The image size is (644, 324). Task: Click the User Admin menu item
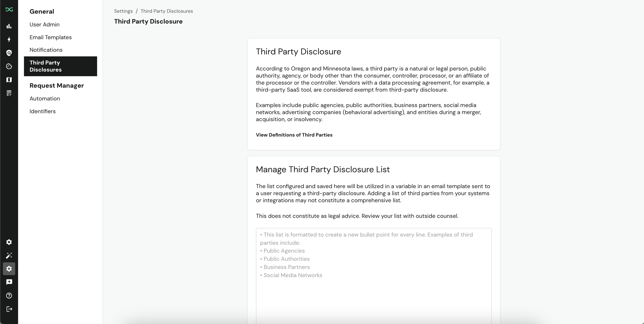tap(44, 24)
